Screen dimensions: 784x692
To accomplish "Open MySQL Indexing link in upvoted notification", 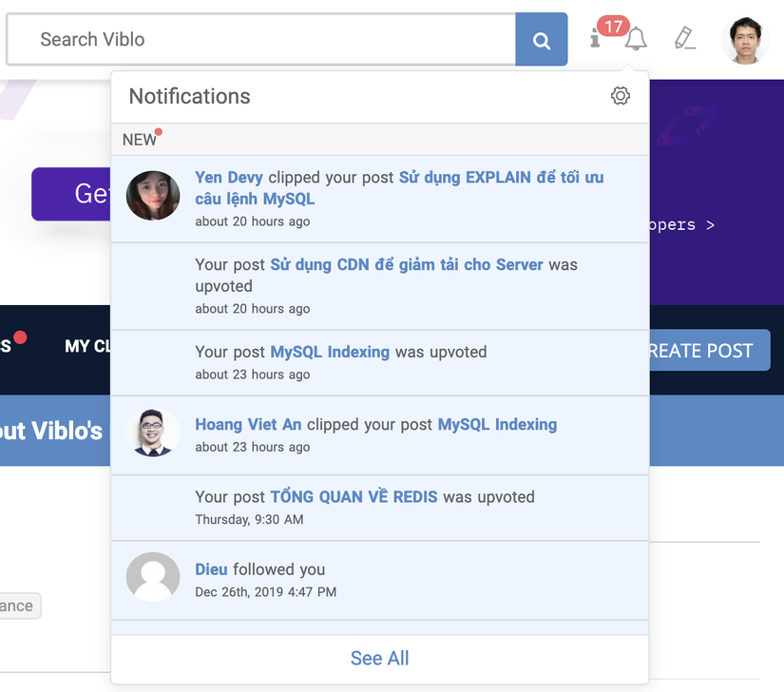I will [330, 352].
